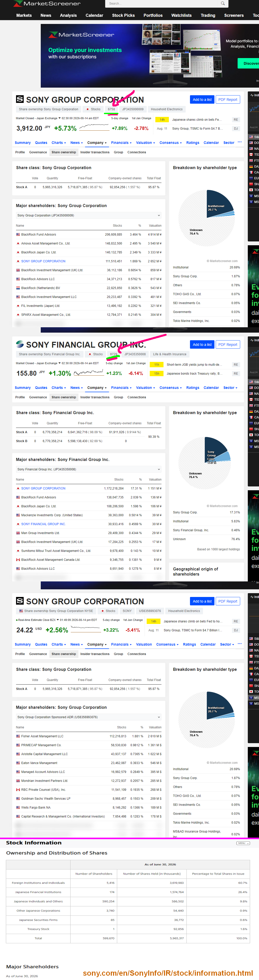Open the MENU dropdown beside Stock Information

pos(243,843)
